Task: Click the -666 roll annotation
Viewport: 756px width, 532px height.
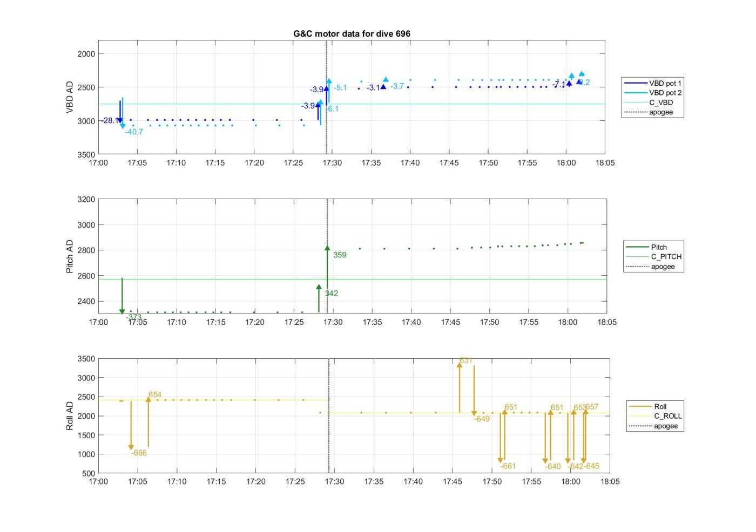Action: pyautogui.click(x=139, y=453)
